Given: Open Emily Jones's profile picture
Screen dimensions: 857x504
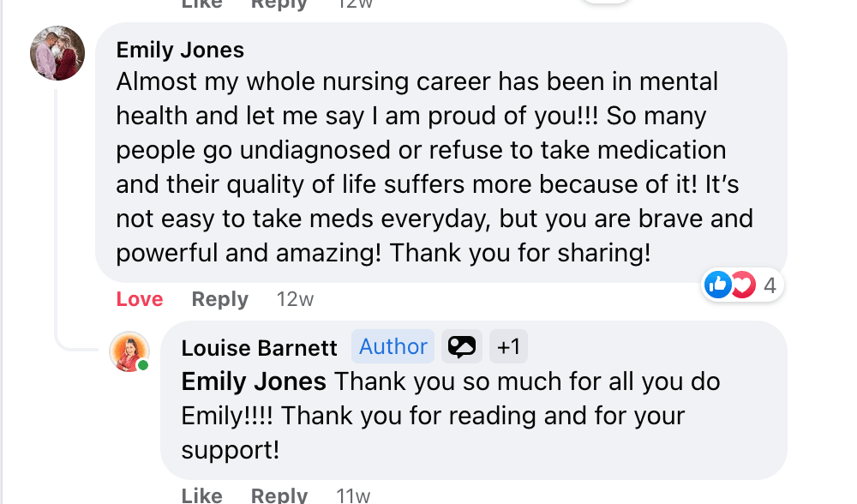Looking at the screenshot, I should [x=57, y=53].
